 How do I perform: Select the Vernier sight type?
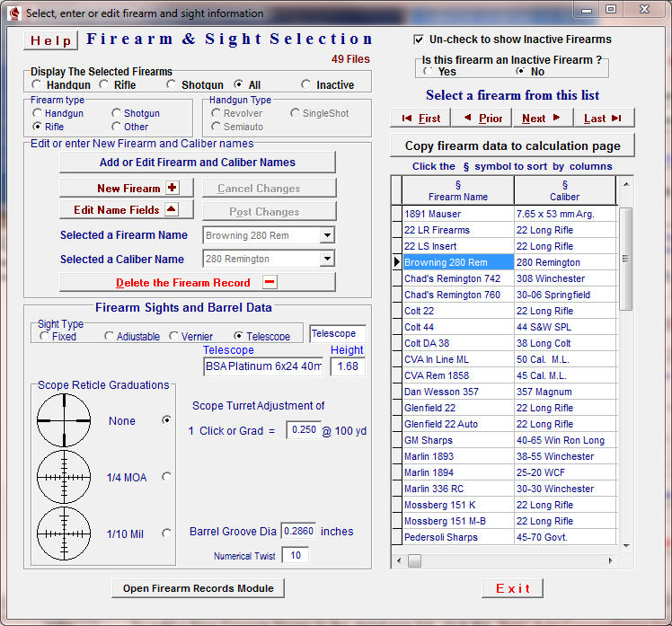pos(173,336)
